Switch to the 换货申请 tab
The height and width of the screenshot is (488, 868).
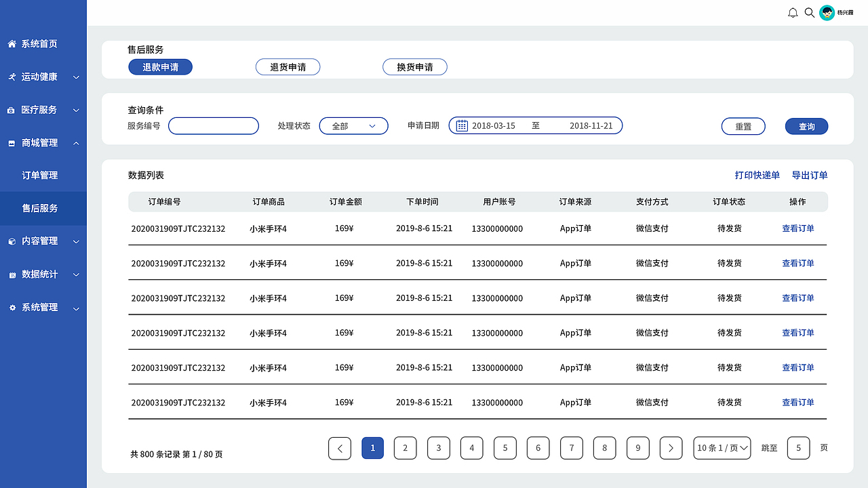pyautogui.click(x=415, y=66)
